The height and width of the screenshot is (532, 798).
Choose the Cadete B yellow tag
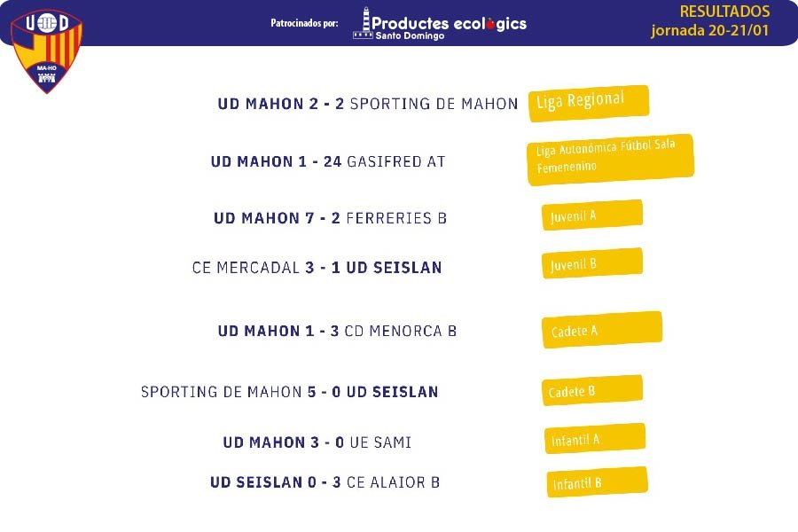click(592, 390)
